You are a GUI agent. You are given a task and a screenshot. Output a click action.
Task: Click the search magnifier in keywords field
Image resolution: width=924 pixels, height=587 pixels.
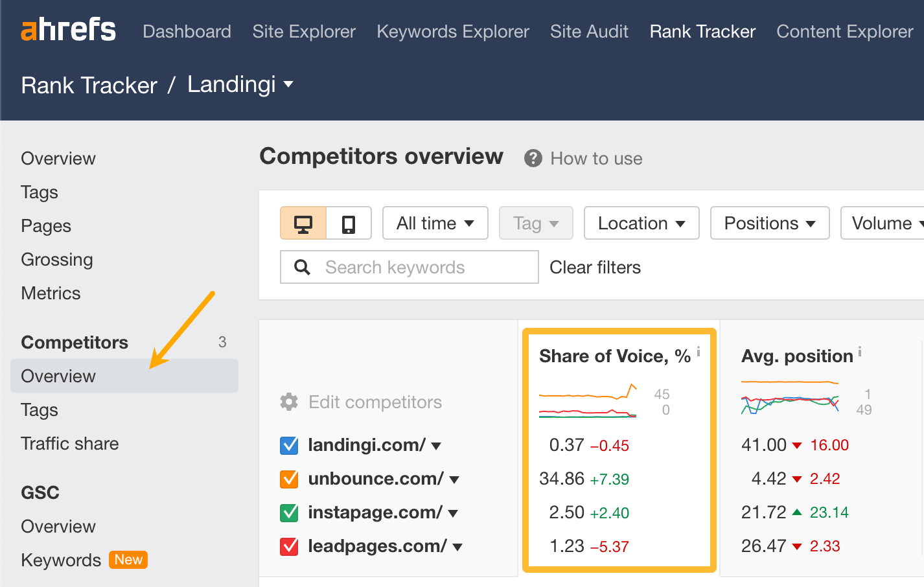[302, 266]
